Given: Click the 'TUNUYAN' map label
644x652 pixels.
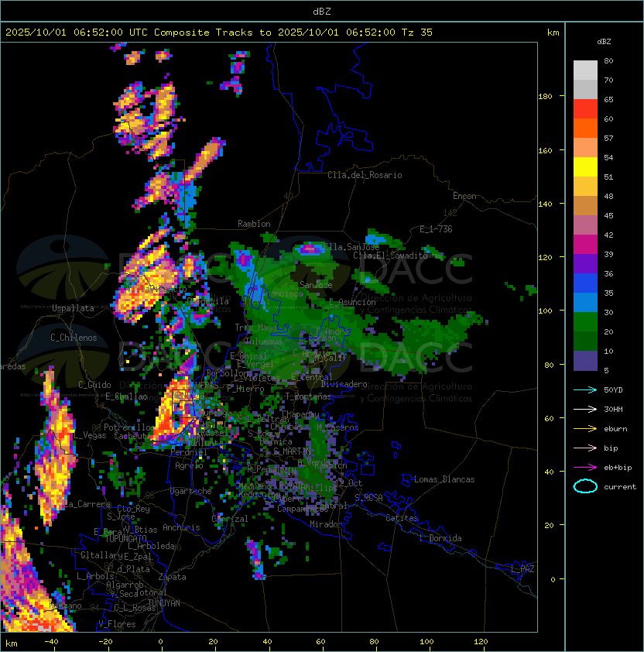Looking at the screenshot, I should 164,603.
